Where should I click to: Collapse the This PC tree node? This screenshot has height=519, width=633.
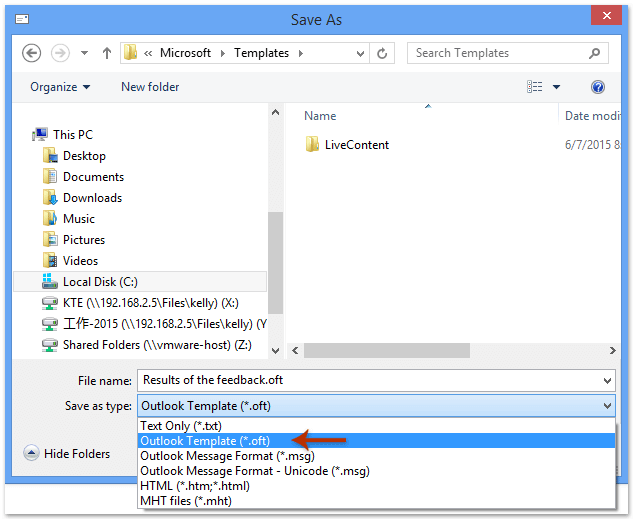pos(27,134)
